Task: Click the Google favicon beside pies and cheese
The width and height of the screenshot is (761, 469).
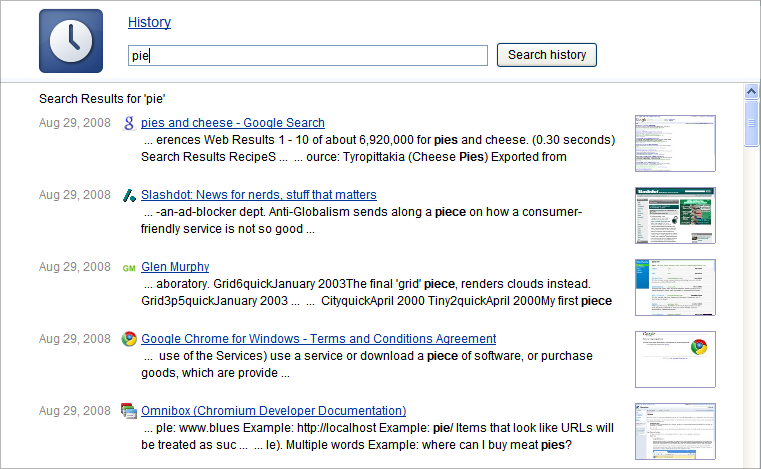Action: (x=129, y=123)
